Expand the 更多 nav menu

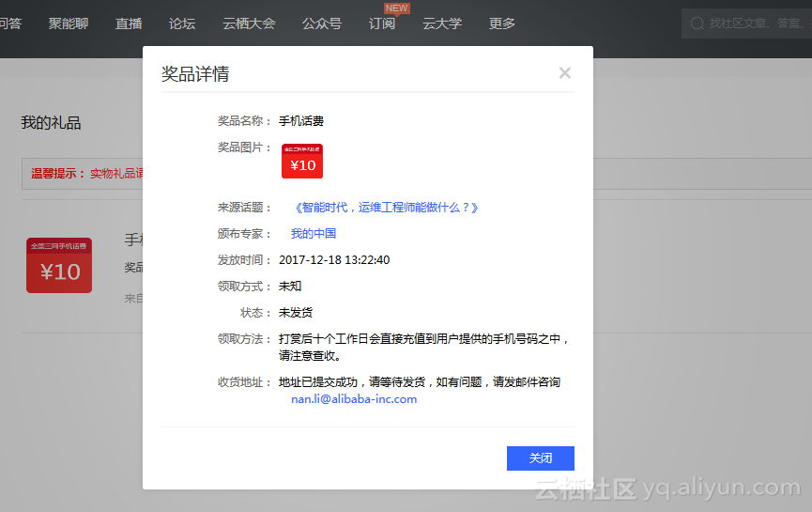coord(502,23)
